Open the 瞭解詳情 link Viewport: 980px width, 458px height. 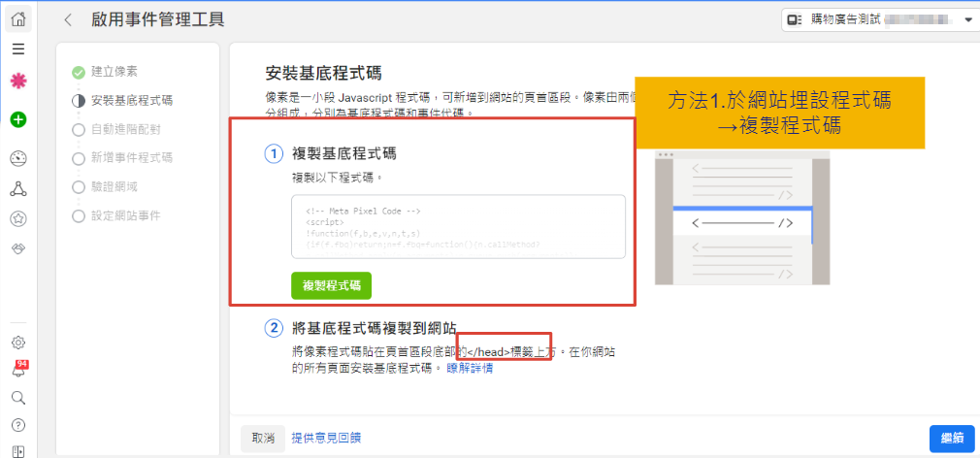pos(470,369)
